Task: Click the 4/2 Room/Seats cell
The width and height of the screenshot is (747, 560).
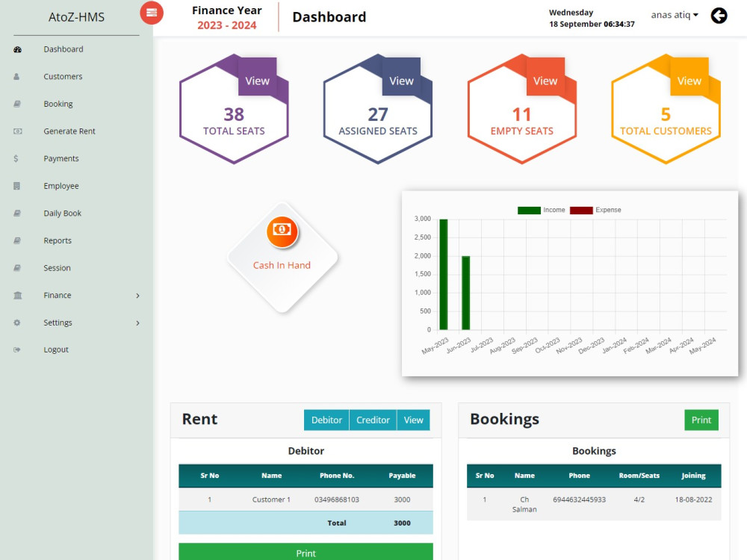Action: point(639,500)
